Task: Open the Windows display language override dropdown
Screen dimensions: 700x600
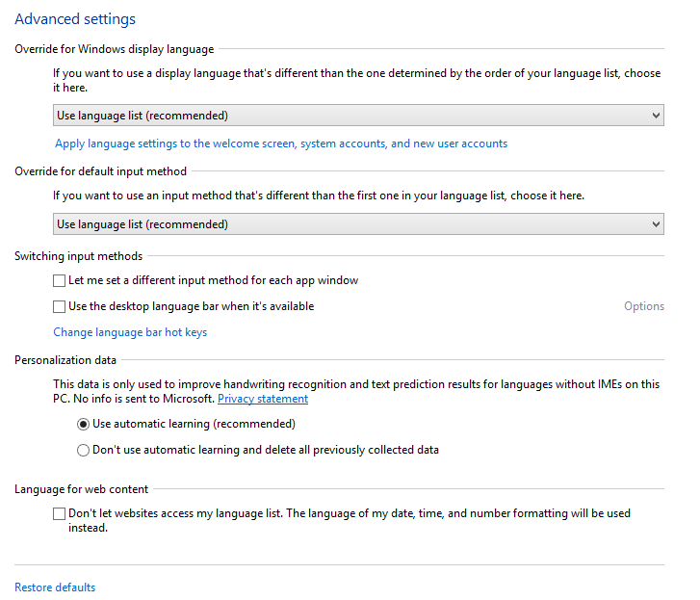Action: pyautogui.click(x=358, y=116)
